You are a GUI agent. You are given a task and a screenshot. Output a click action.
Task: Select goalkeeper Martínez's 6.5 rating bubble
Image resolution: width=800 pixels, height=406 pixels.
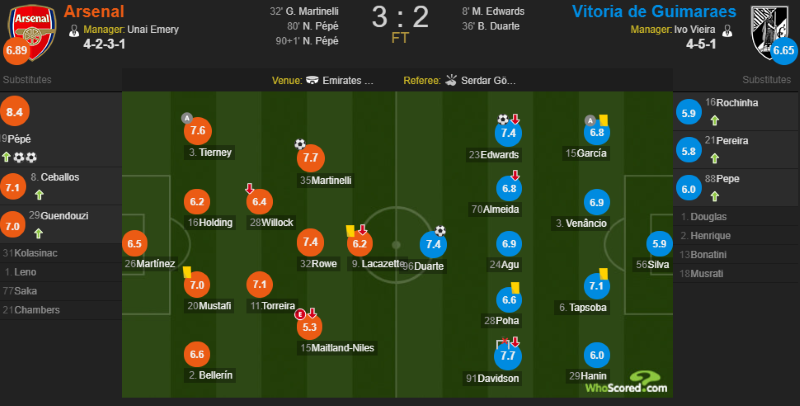(x=135, y=244)
